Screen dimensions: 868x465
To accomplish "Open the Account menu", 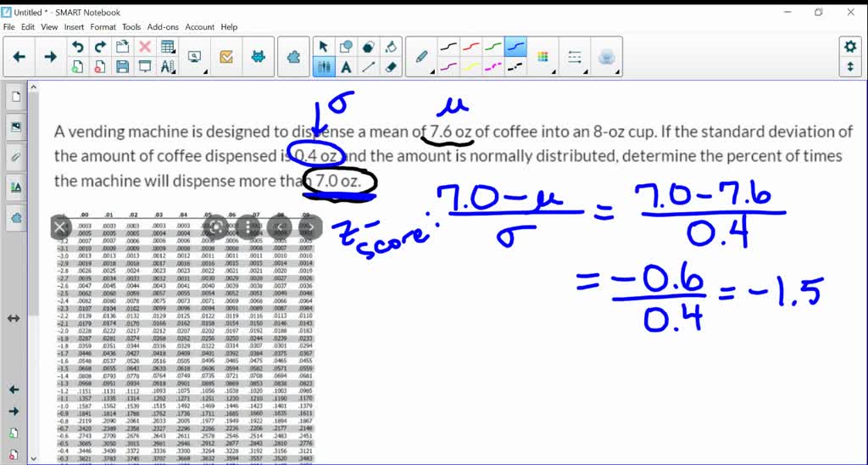I will pyautogui.click(x=200, y=26).
